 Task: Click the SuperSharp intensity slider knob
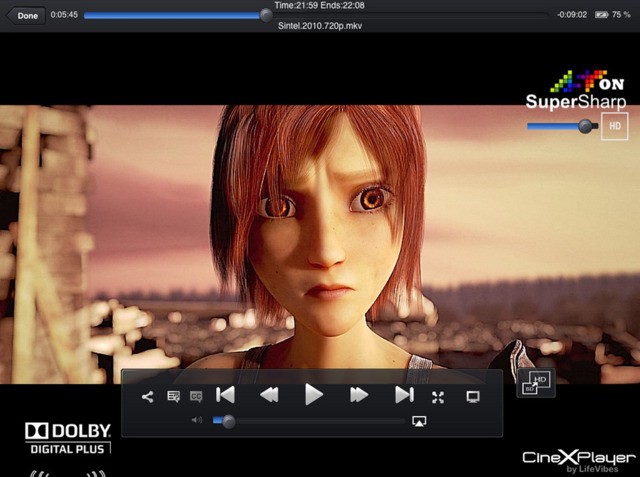pyautogui.click(x=586, y=126)
